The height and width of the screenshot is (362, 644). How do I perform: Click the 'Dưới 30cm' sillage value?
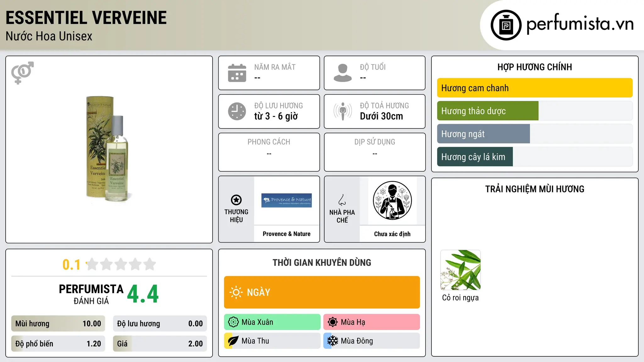coord(381,116)
